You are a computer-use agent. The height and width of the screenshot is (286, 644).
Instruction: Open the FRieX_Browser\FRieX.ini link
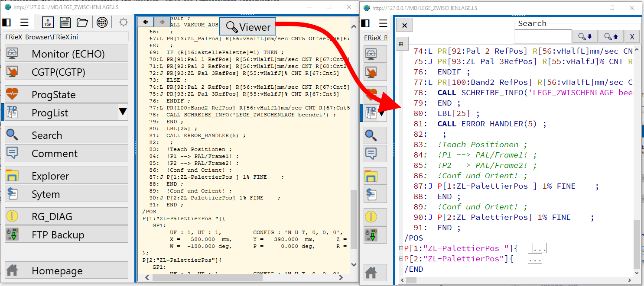pyautogui.click(x=41, y=37)
